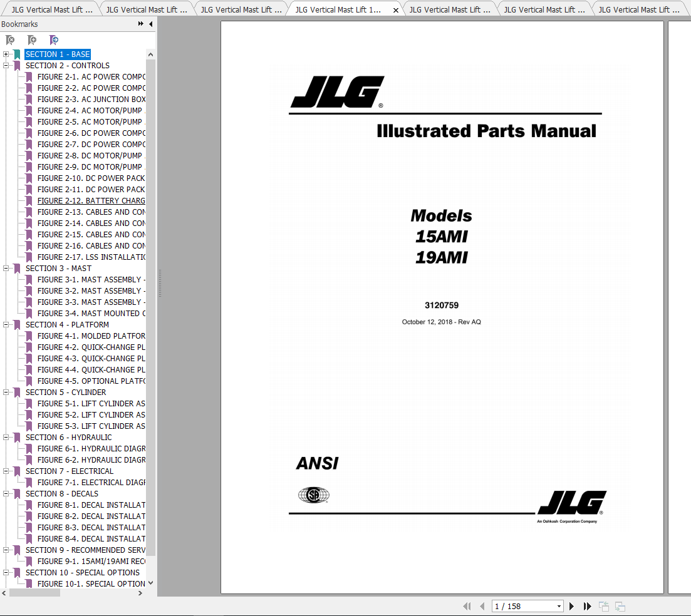
Task: Open FIGURE 5-1. LIFT CYLINDER bookmark
Action: pyautogui.click(x=91, y=404)
